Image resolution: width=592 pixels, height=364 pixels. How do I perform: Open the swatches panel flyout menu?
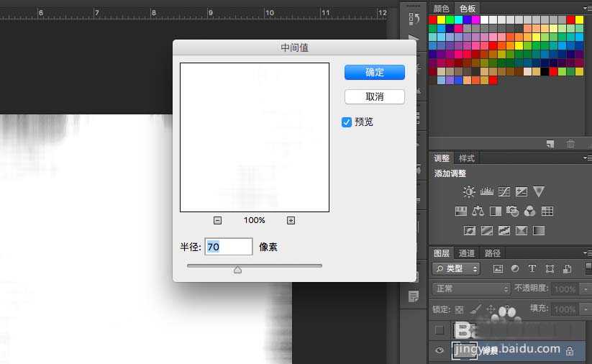click(x=587, y=9)
